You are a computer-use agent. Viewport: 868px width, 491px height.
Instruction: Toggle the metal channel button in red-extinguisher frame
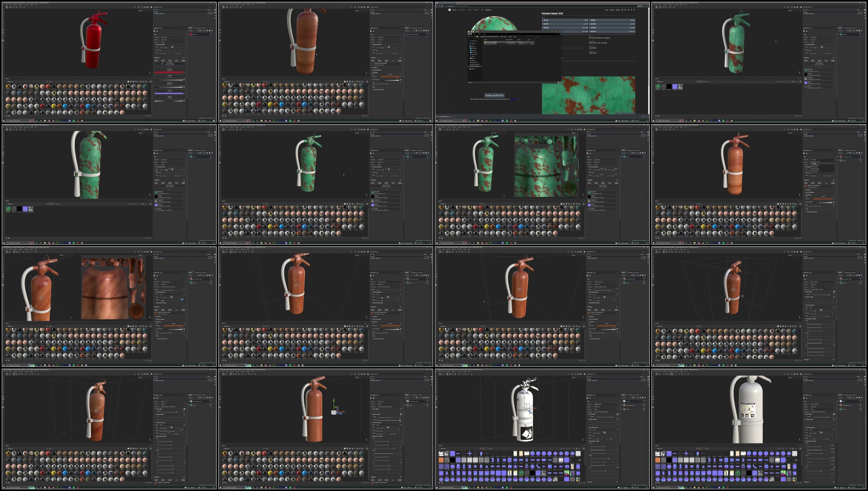[x=163, y=61]
